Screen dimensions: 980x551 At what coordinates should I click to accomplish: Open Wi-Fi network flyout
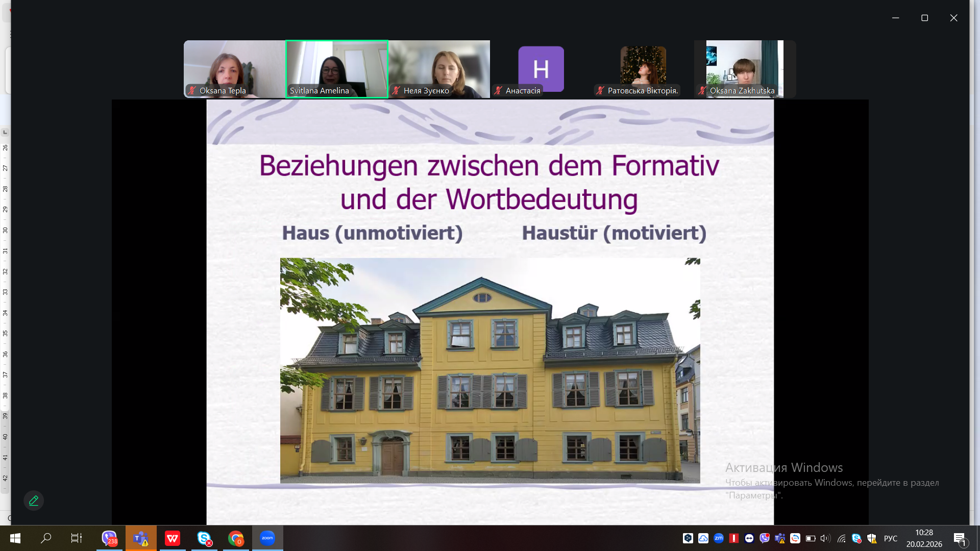[x=841, y=538]
